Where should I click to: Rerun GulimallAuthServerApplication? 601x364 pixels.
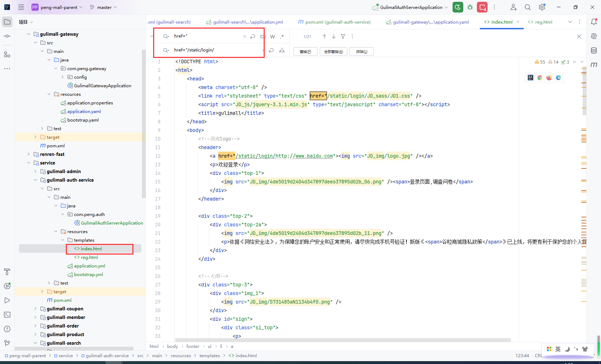[458, 7]
